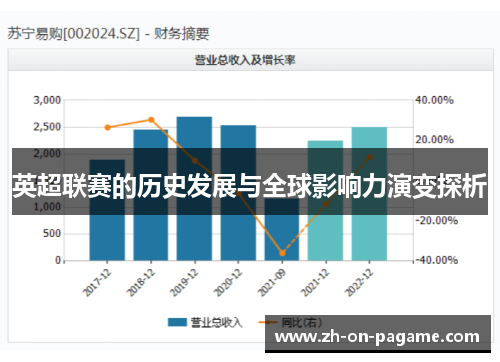Viewport: 500px width, 362px height.
Task: Click the 3,000 left axis label
Action: click(x=47, y=100)
